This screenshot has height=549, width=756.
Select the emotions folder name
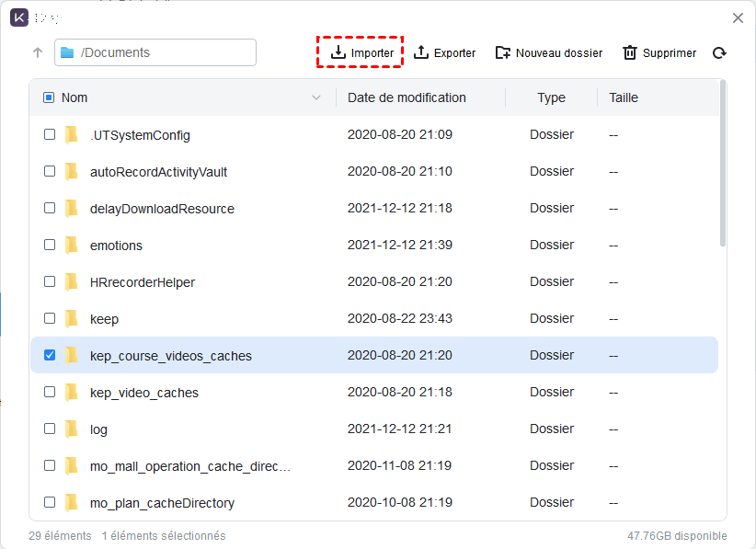116,246
